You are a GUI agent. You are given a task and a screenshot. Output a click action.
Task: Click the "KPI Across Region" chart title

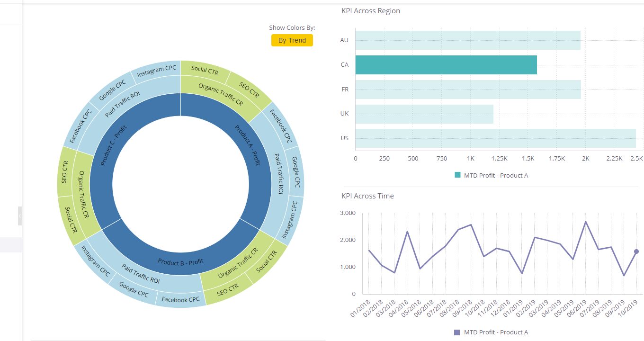[x=370, y=10]
